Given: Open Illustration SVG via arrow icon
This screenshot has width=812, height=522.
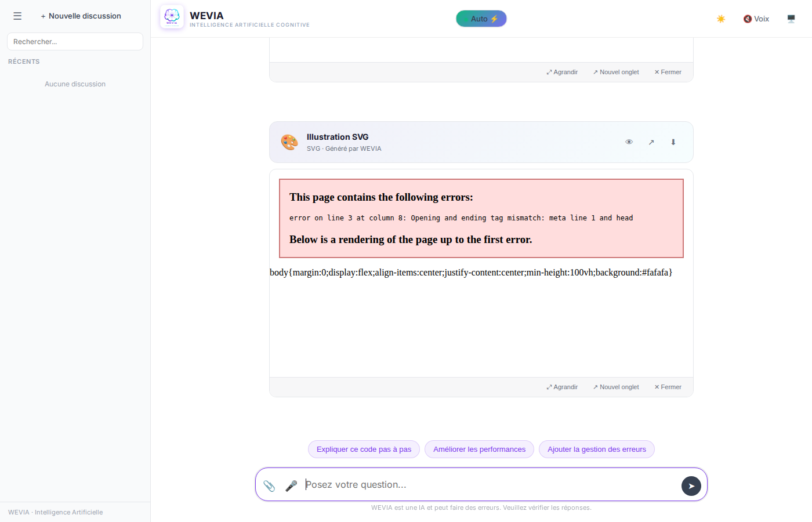Looking at the screenshot, I should [651, 142].
